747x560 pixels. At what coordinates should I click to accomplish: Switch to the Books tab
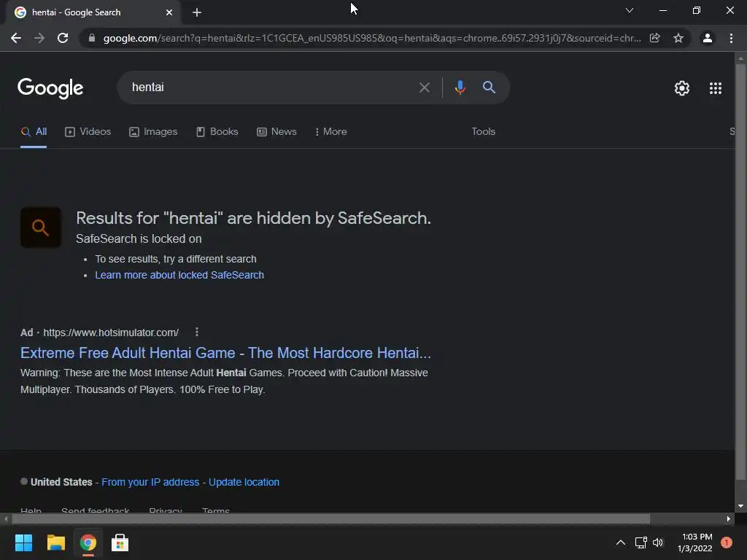pos(217,132)
